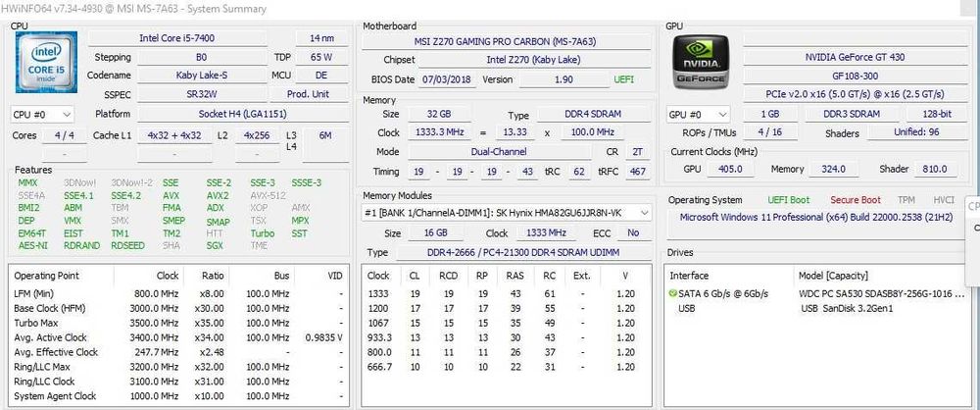Click the Avg. Active Clock VID 0.9835 V
980x410 pixels.
[323, 337]
